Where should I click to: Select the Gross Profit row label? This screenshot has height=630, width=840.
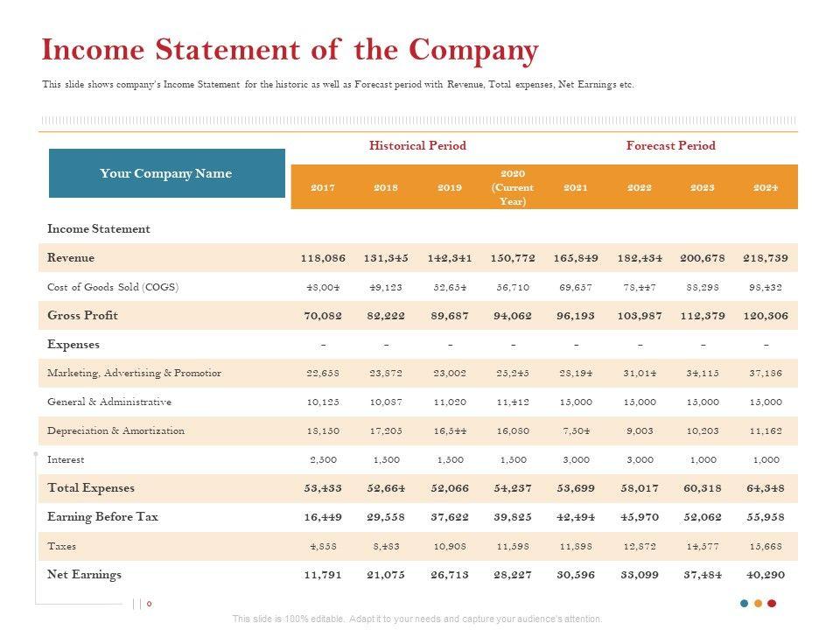82,315
